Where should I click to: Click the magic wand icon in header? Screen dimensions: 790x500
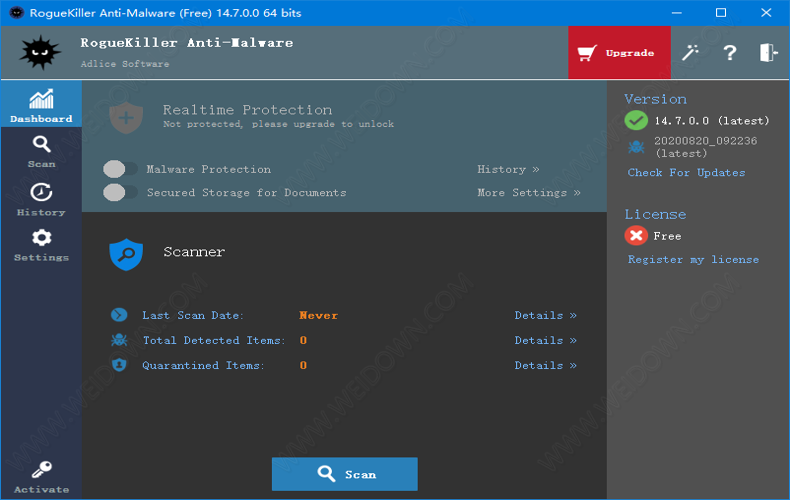(690, 52)
